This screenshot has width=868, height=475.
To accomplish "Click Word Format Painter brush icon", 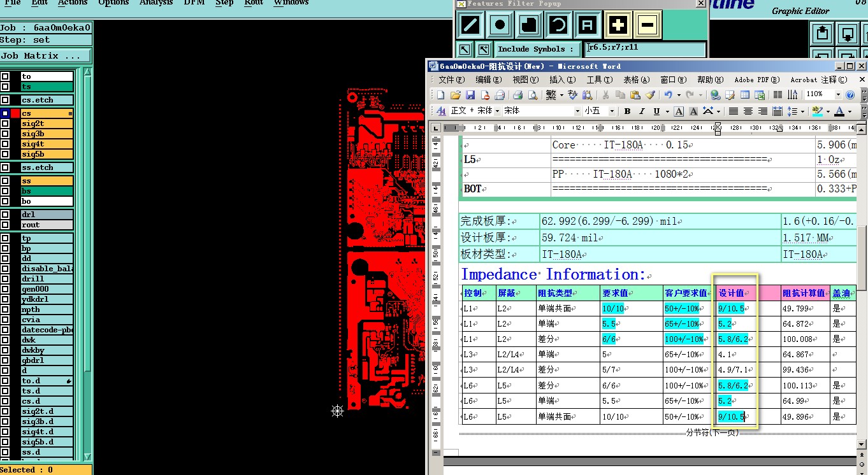I will click(650, 95).
